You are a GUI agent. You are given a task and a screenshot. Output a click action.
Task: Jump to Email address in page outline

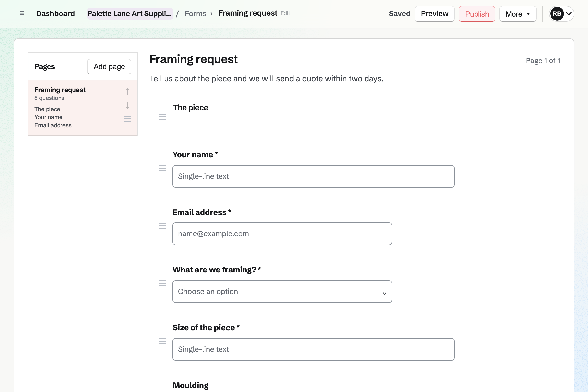53,125
